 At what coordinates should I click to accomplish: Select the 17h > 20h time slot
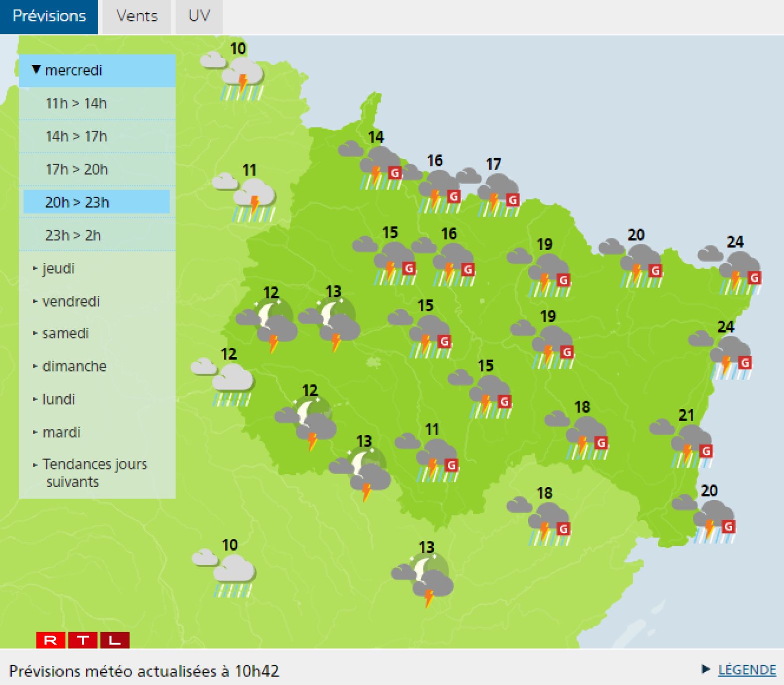coord(77,169)
